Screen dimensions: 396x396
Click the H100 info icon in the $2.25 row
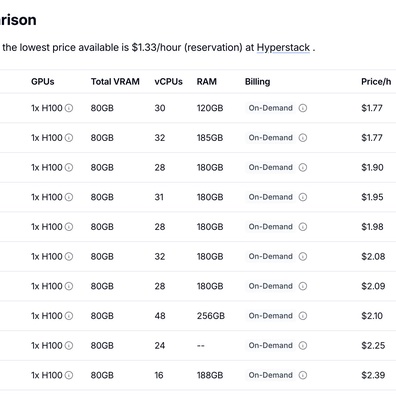(69, 345)
